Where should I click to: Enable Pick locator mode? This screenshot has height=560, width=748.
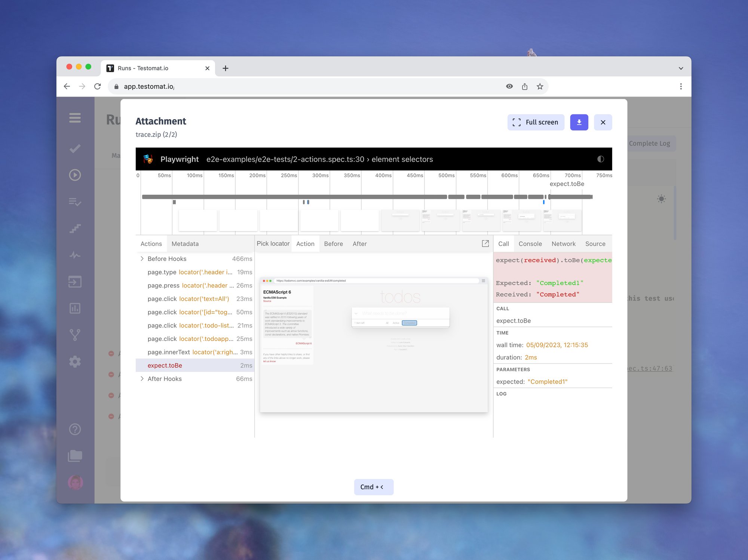click(x=273, y=243)
